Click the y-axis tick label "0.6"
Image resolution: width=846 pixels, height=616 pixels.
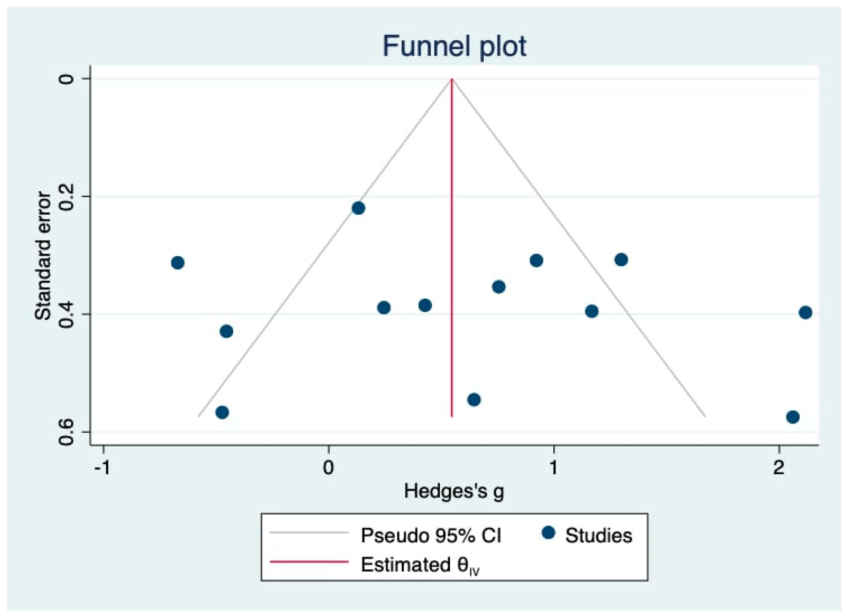coord(67,432)
